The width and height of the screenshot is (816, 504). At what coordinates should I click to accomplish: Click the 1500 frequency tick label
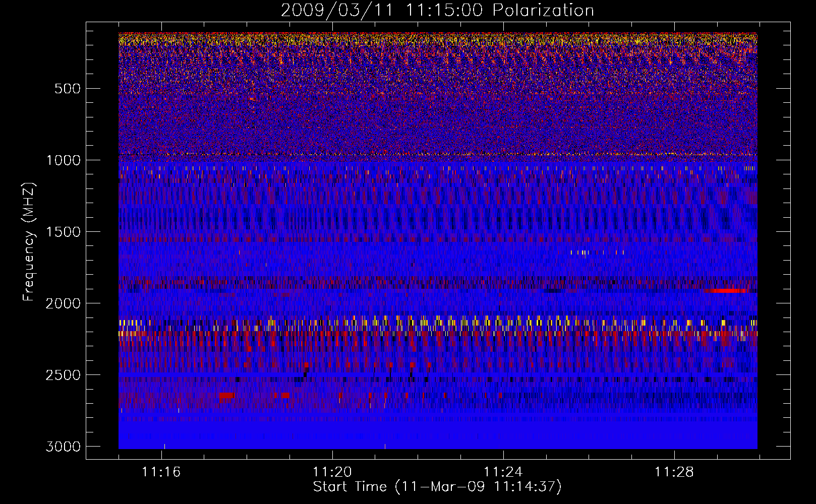63,232
